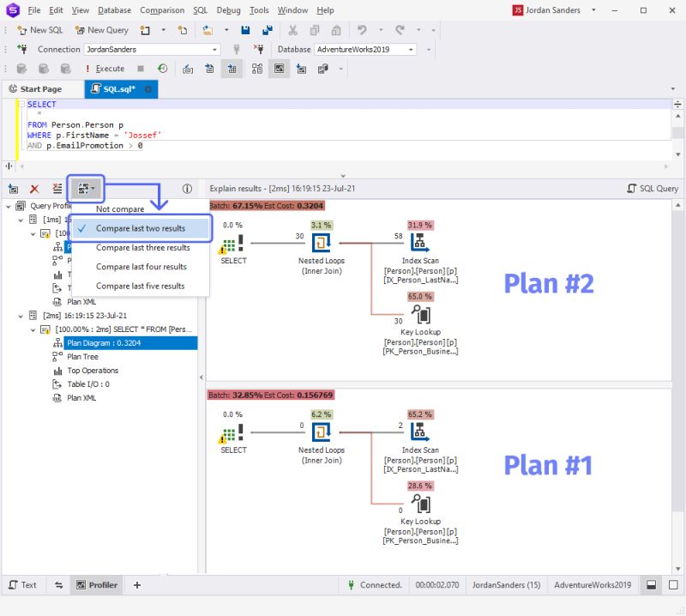Image resolution: width=686 pixels, height=616 pixels.
Task: Click the information (i) icon in profiler panel
Action: click(187, 189)
